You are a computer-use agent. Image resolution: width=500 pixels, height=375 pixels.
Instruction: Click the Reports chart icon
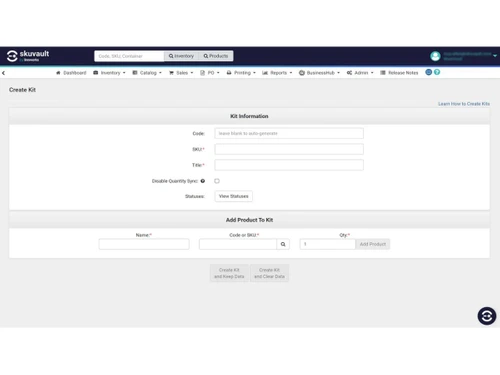(x=265, y=73)
